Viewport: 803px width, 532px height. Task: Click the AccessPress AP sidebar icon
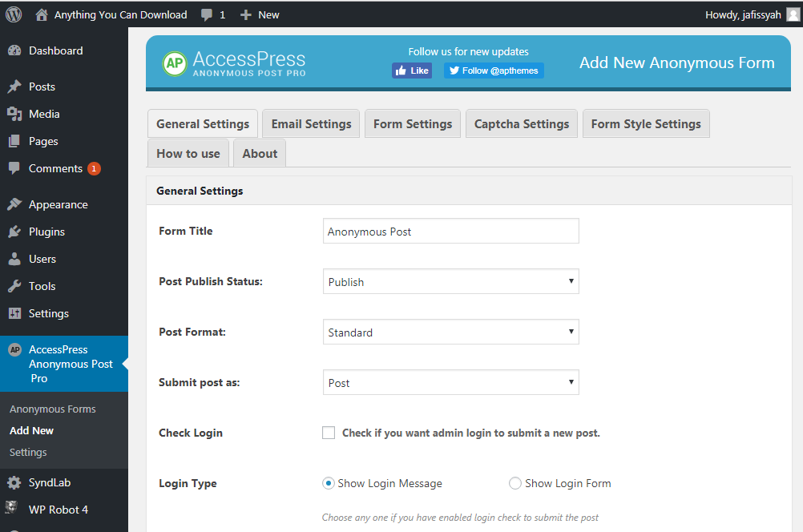(x=15, y=349)
